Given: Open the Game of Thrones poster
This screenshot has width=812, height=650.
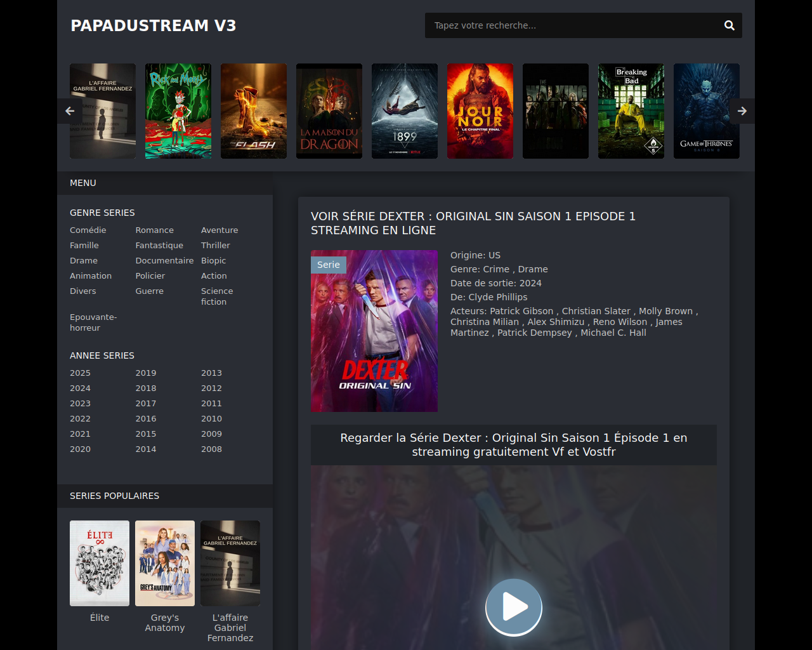Looking at the screenshot, I should [707, 111].
